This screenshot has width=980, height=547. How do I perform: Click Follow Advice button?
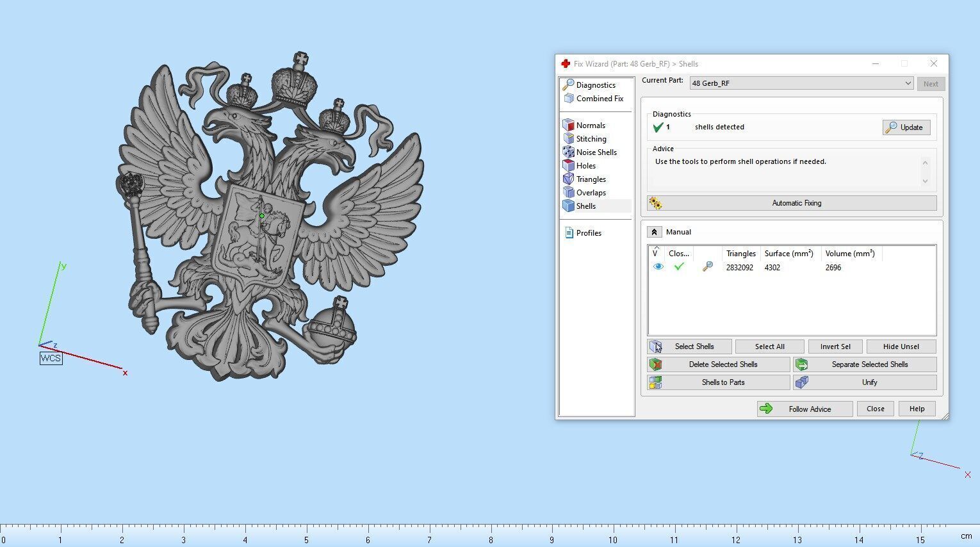[x=804, y=409]
